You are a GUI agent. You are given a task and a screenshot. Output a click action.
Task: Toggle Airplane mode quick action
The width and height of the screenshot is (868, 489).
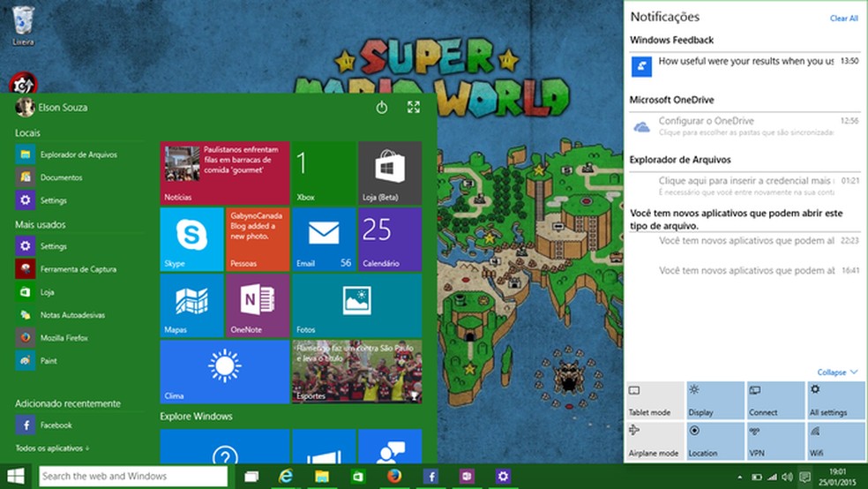click(655, 440)
